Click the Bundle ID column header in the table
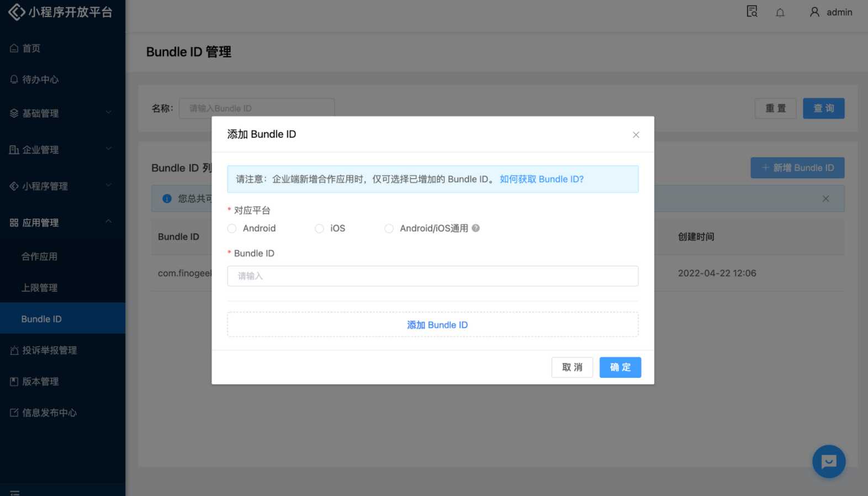 pyautogui.click(x=178, y=237)
